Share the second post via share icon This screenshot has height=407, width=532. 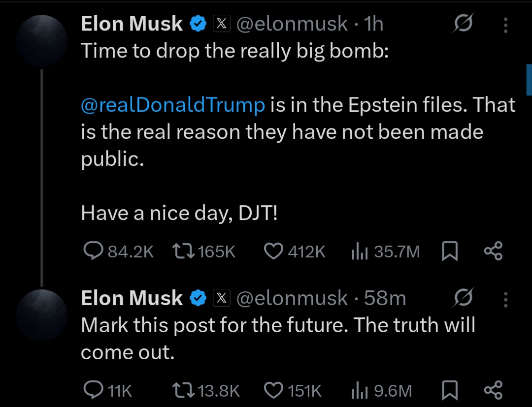pos(493,390)
